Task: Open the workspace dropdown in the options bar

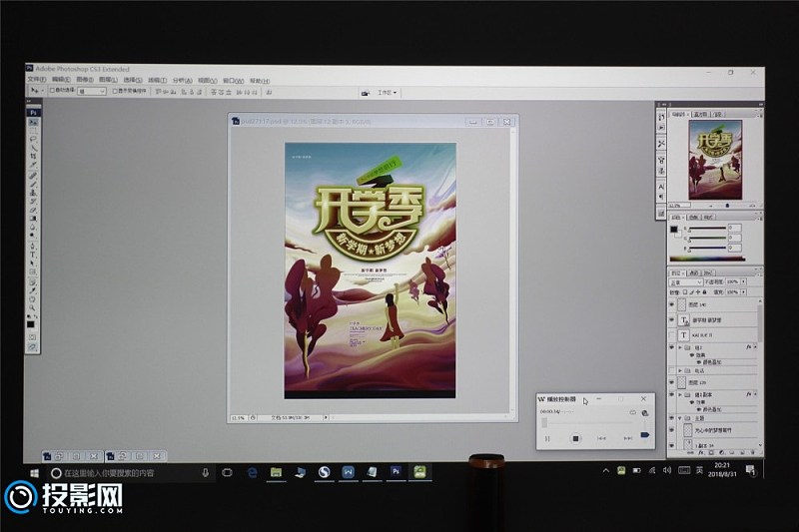Action: click(386, 92)
